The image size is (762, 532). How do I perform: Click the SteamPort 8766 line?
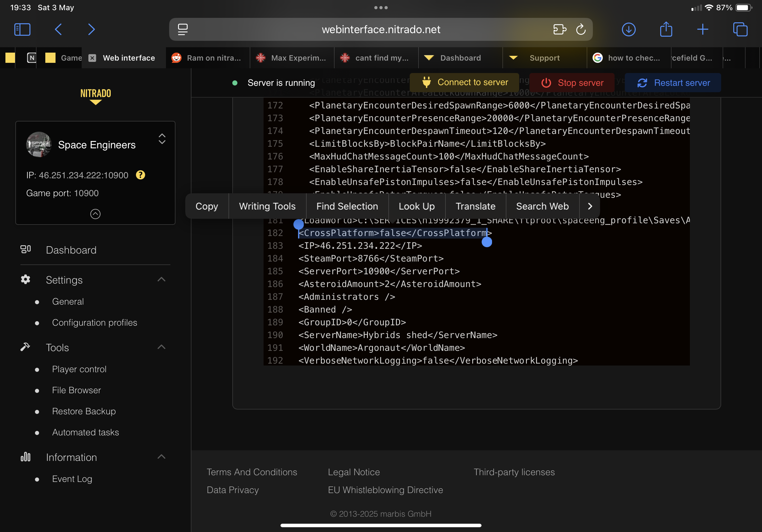(x=371, y=258)
